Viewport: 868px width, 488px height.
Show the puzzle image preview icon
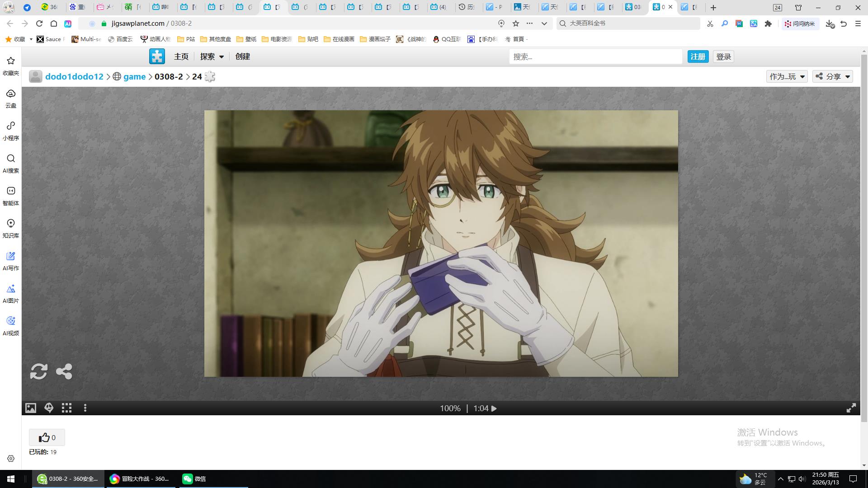[x=30, y=408]
